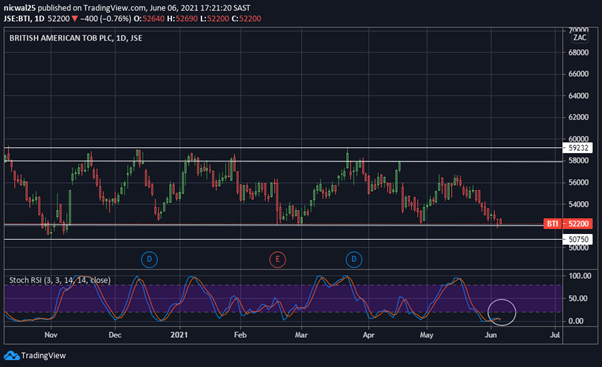
Task: Click the ZAC currency label
Action: coord(580,38)
